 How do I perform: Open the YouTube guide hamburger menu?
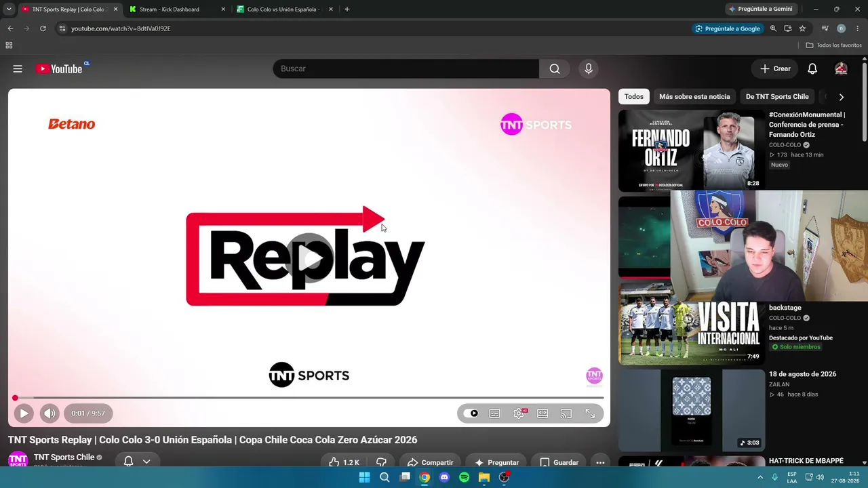18,68
